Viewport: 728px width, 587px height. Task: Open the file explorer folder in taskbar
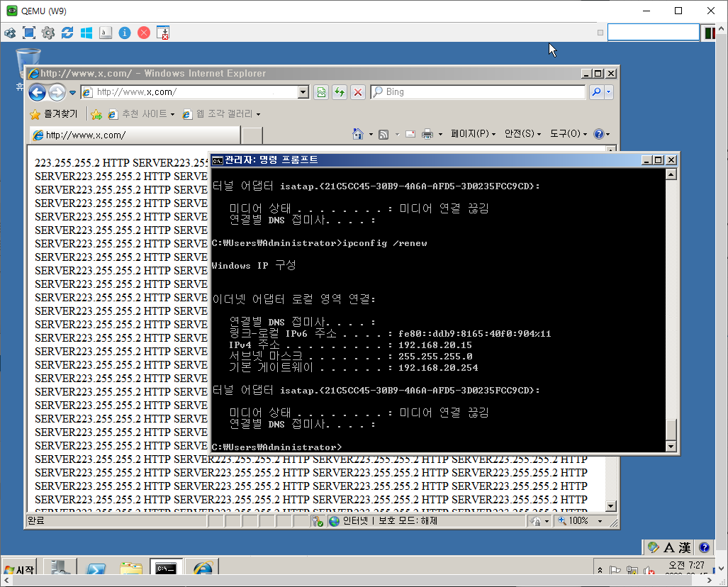click(131, 568)
